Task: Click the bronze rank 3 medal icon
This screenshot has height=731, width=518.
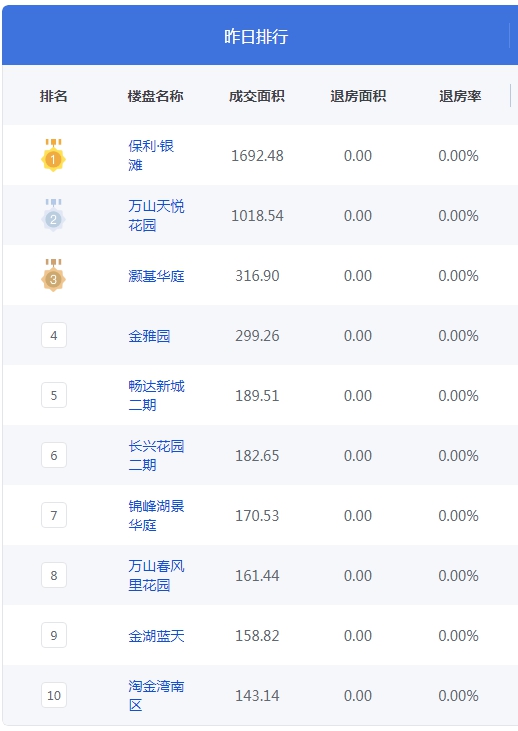Action: pos(53,276)
